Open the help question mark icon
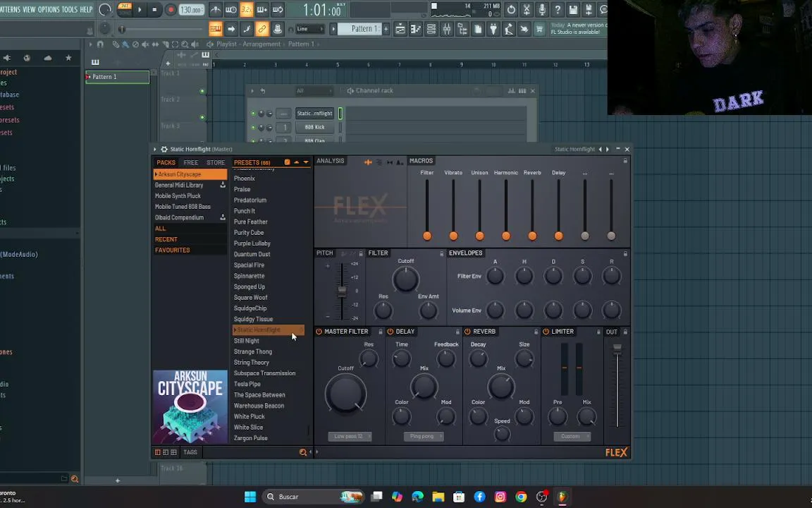This screenshot has width=812, height=508. pyautogui.click(x=558, y=9)
